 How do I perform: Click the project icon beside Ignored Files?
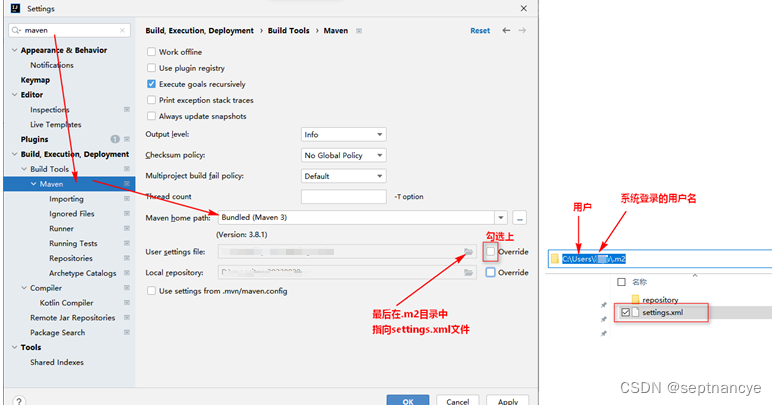(x=127, y=213)
